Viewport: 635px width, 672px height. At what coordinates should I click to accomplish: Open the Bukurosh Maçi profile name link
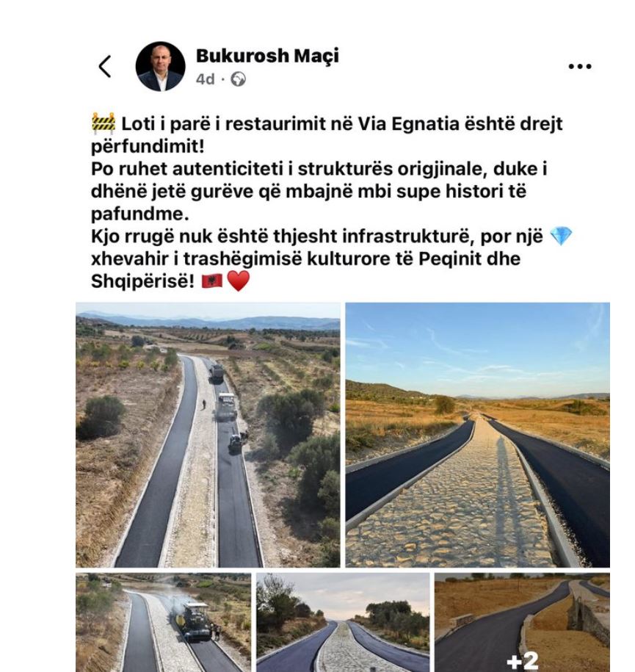267,56
